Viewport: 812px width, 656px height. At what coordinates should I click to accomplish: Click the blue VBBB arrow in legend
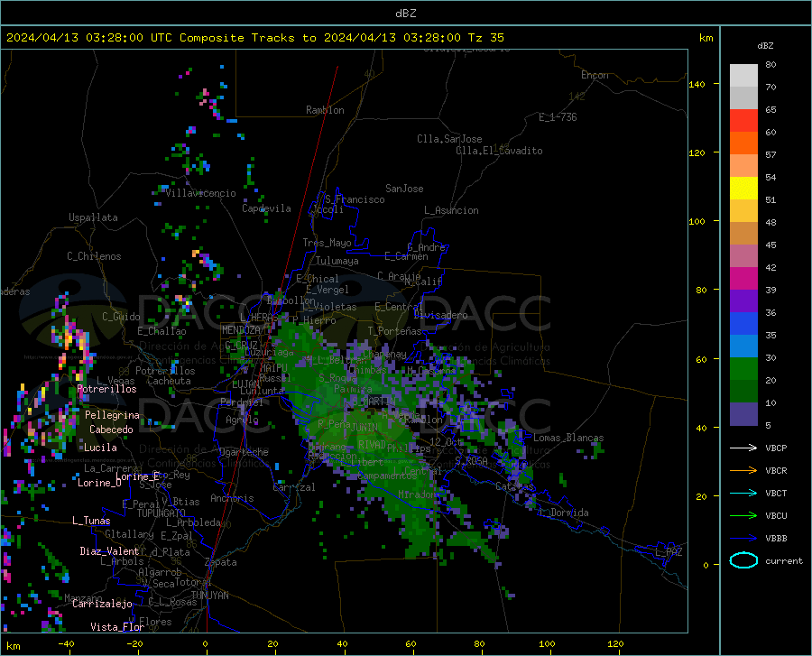[743, 539]
